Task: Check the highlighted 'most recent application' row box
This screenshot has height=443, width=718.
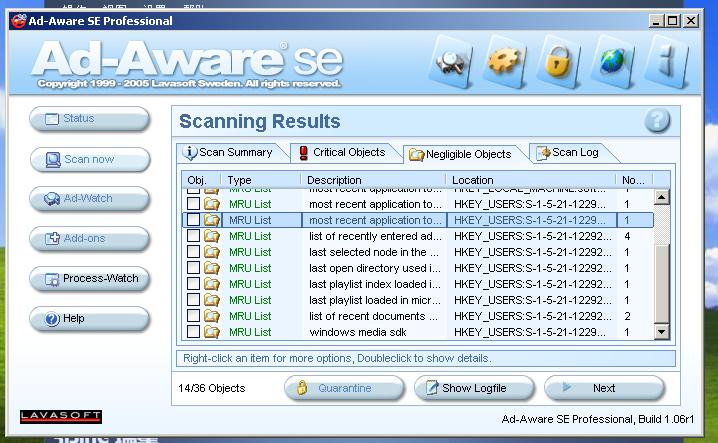Action: click(193, 220)
